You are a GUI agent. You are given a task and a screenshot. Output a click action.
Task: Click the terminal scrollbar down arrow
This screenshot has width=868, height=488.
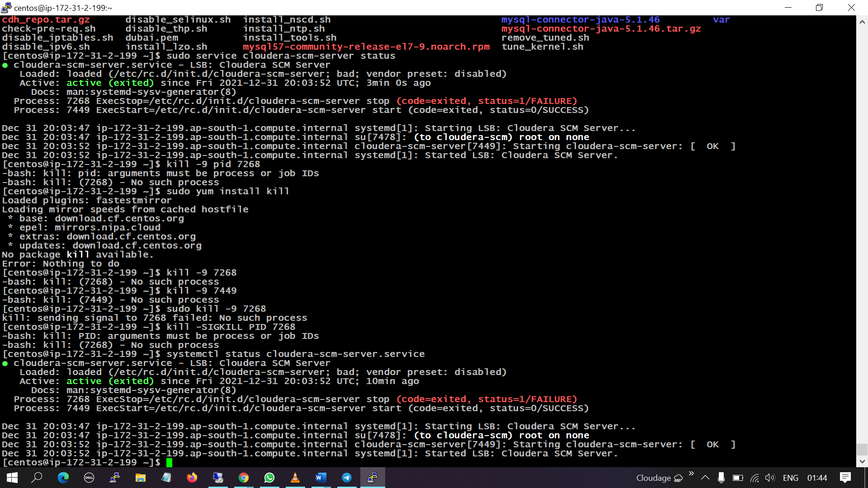click(862, 461)
